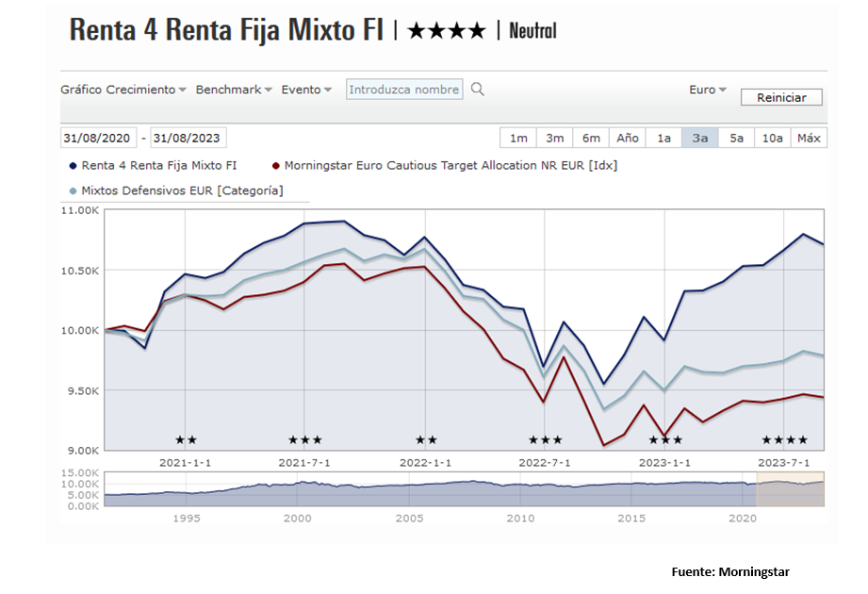Click the 2023-7-1 x-axis label
Viewport: 868px width, 594px height.
pyautogui.click(x=784, y=463)
